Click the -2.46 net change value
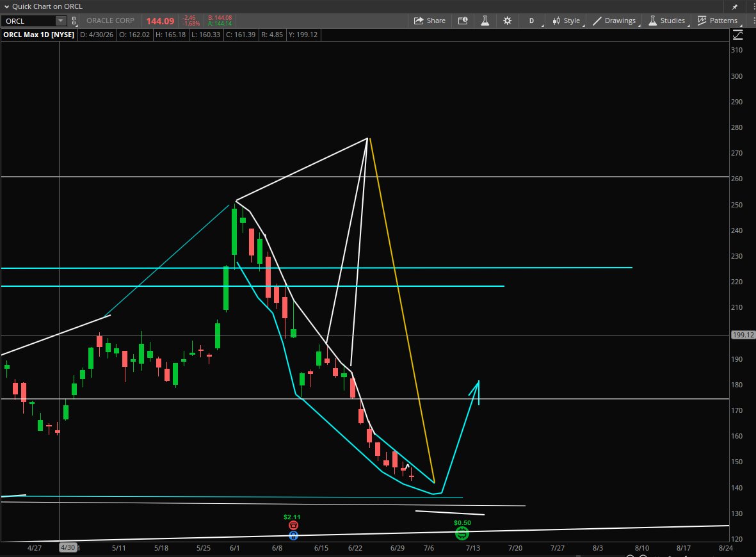 coord(189,18)
